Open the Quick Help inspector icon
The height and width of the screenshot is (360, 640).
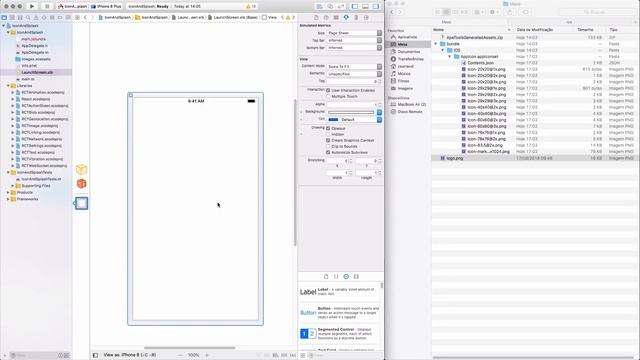(326, 18)
